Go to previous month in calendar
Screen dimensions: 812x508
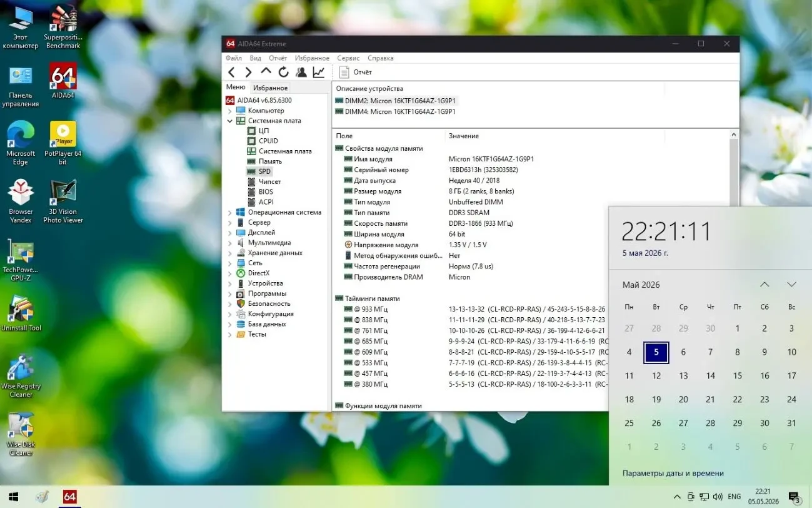(x=764, y=285)
